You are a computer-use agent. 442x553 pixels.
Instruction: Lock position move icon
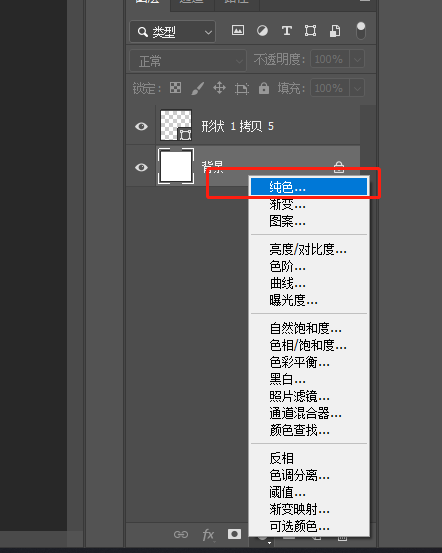click(219, 88)
